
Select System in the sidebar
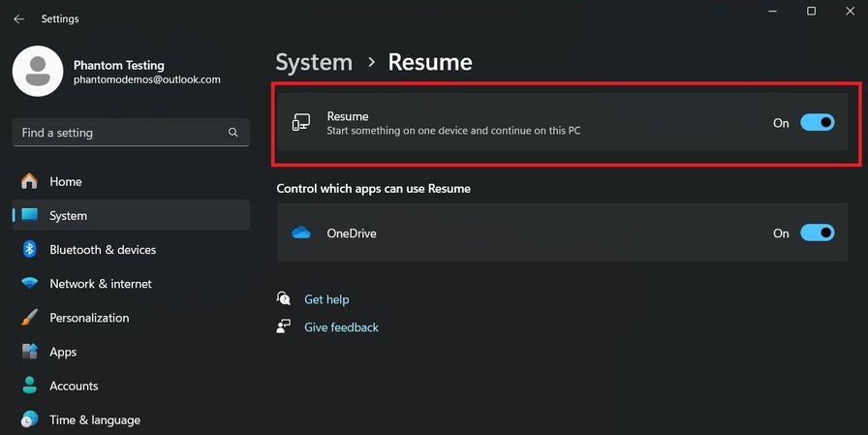[68, 216]
